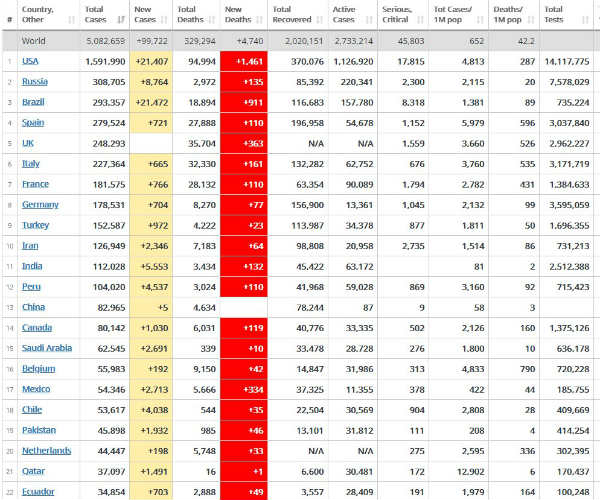Viewport: 600px width, 500px height.
Task: Sort by Total Recovered column icon
Action: click(x=320, y=20)
